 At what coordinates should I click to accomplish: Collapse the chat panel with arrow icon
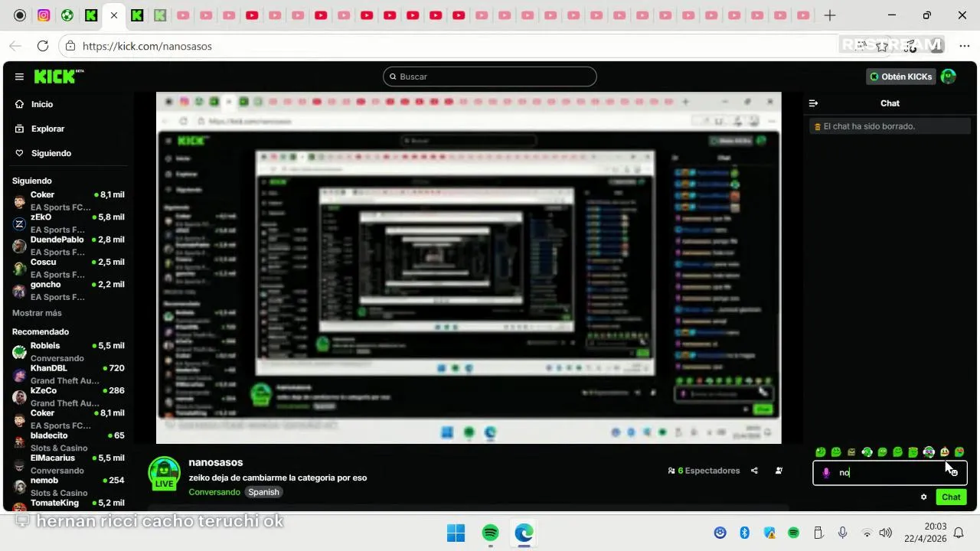(814, 103)
